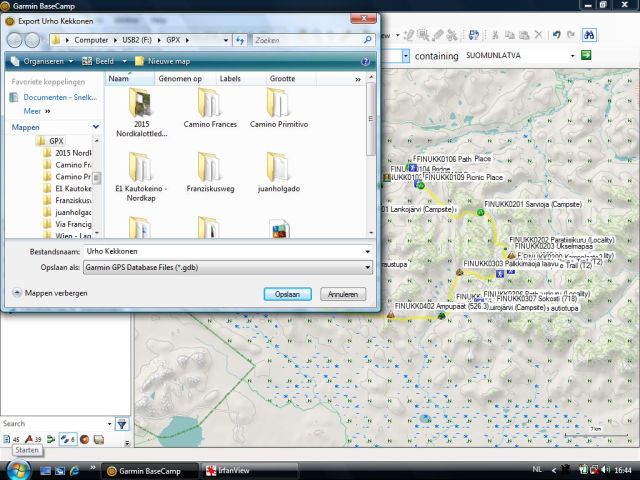Click the filter funnel icon next to Search
The height and width of the screenshot is (480, 640).
122,424
